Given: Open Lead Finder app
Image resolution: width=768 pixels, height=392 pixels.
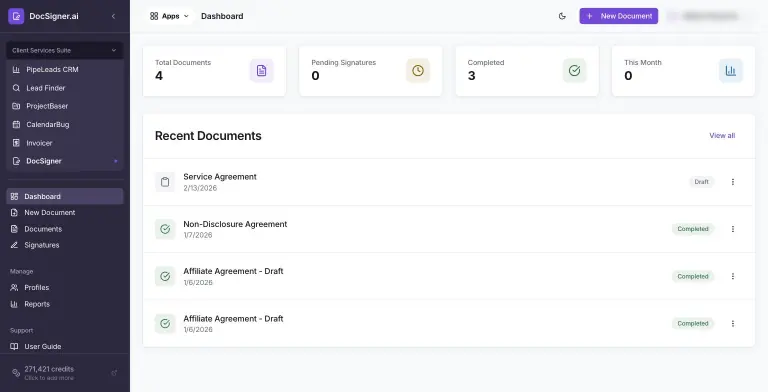Looking at the screenshot, I should click(x=65, y=88).
